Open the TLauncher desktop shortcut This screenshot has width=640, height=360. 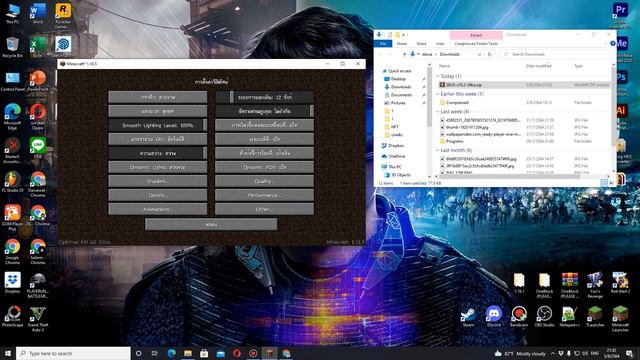click(x=595, y=317)
